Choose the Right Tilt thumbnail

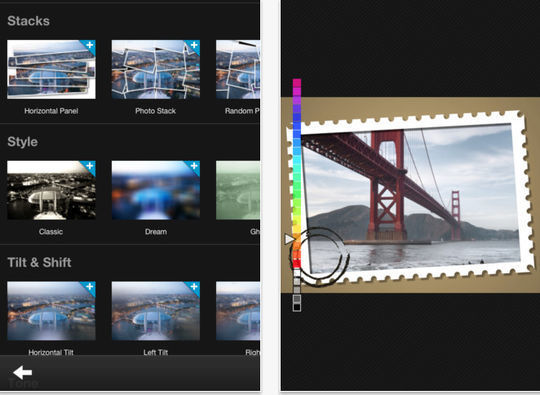(238, 311)
